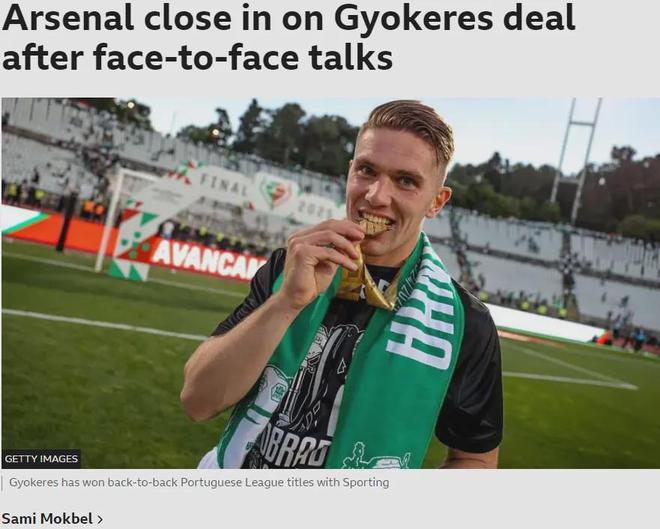The width and height of the screenshot is (660, 529).
Task: Select the GETTY IMAGES credit label
Action: coord(41,459)
